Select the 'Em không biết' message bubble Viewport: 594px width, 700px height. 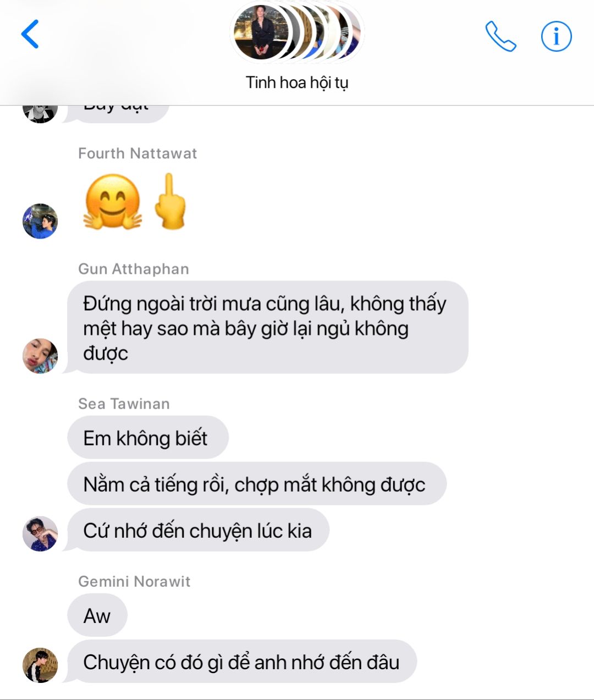(147, 438)
